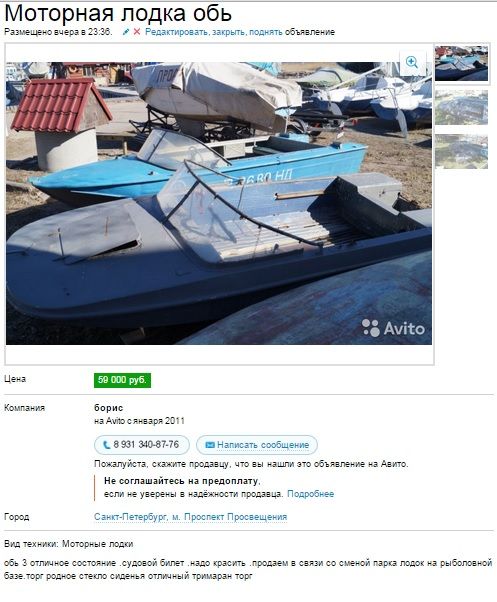Open the "Санкт-Петербург, м. Проспект Просвещения" link

coord(191,517)
